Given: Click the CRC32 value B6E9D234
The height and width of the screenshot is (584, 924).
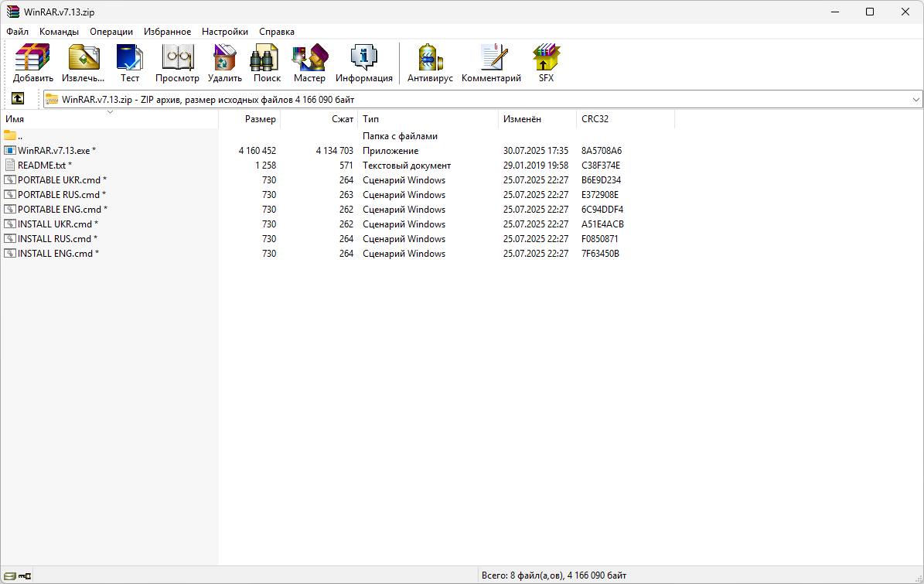Looking at the screenshot, I should pyautogui.click(x=601, y=180).
